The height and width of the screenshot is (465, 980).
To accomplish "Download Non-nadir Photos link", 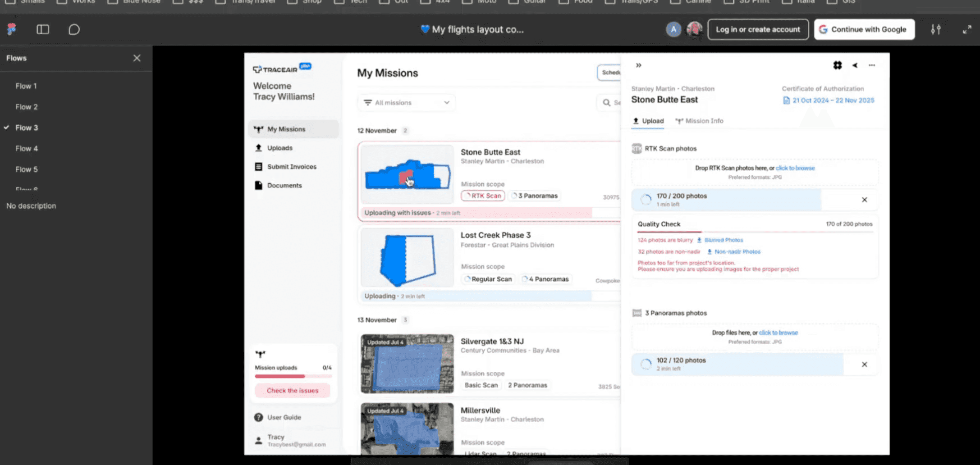I will click(733, 252).
